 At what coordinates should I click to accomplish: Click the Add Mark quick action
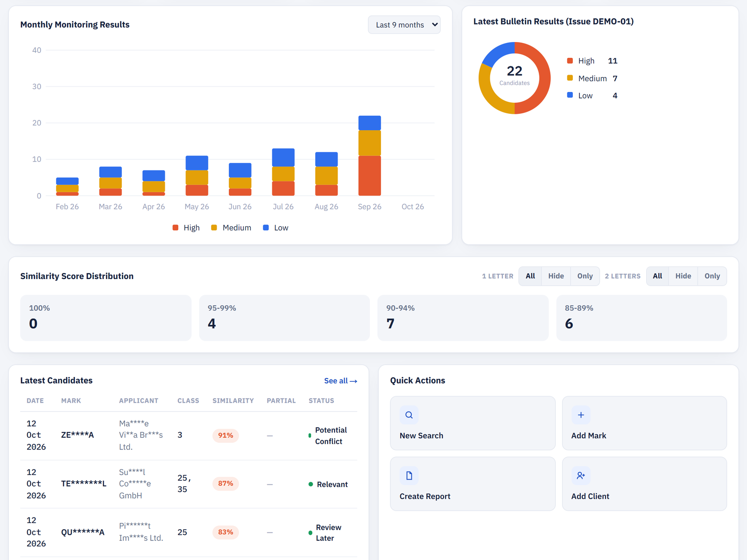point(644,423)
